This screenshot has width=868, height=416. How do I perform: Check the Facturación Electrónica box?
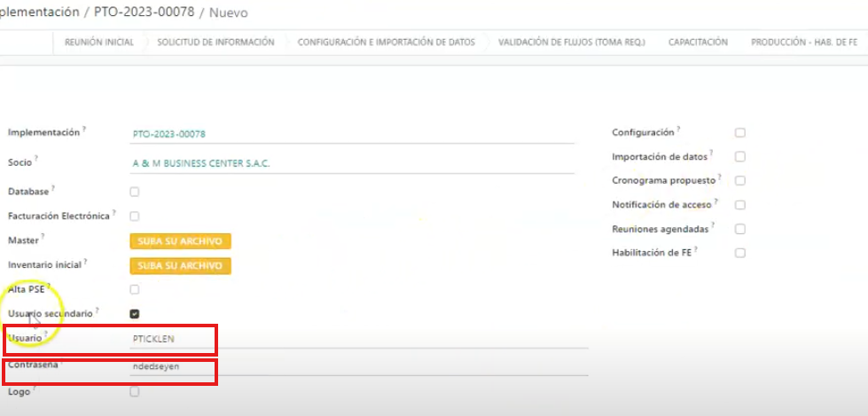click(135, 216)
